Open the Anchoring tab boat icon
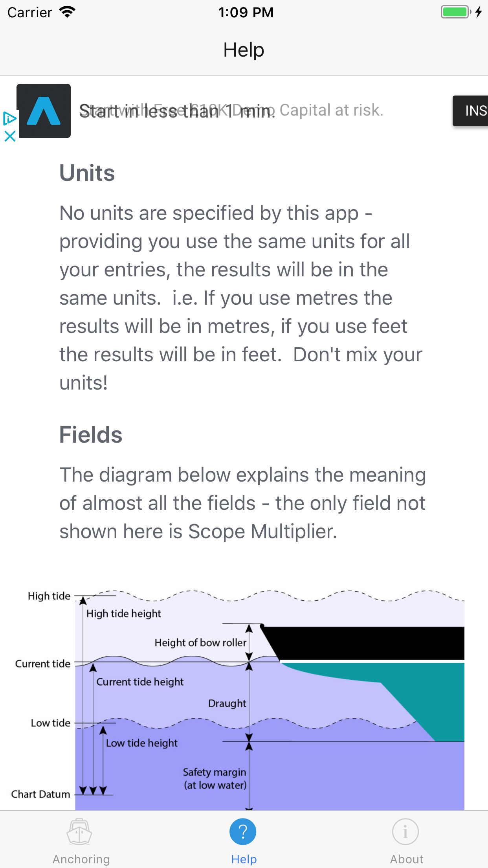 [x=79, y=832]
